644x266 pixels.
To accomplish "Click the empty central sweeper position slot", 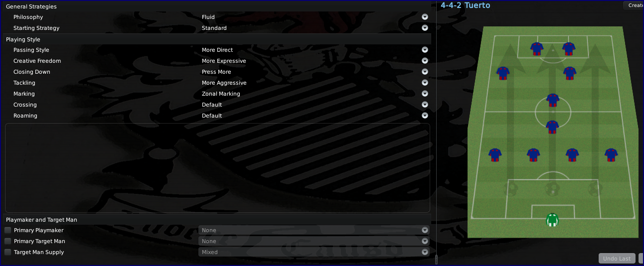I will pos(552,189).
